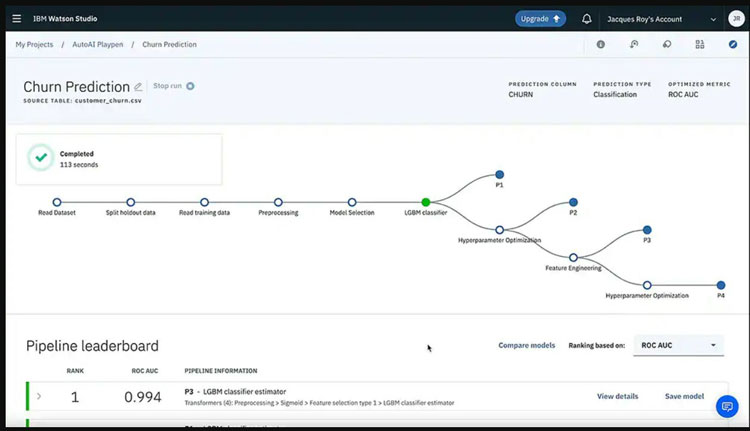Click the 0.994 ROC AUC score
Viewport: 750px width, 431px height.
(143, 397)
